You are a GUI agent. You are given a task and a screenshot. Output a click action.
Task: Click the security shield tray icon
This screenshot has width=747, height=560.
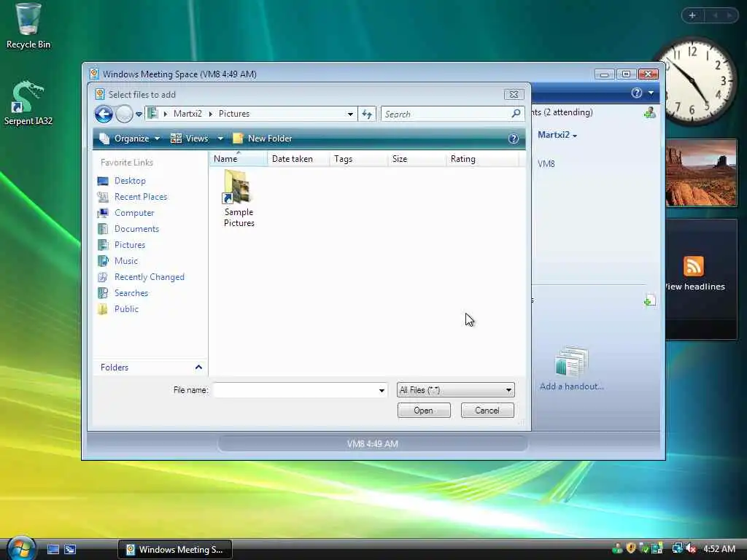tap(631, 548)
